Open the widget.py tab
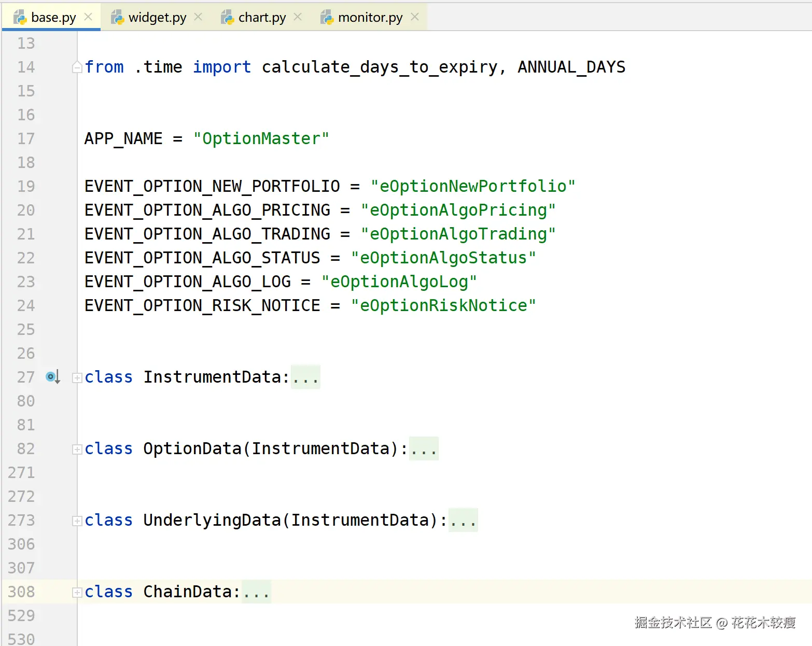The height and width of the screenshot is (646, 812). pyautogui.click(x=157, y=17)
